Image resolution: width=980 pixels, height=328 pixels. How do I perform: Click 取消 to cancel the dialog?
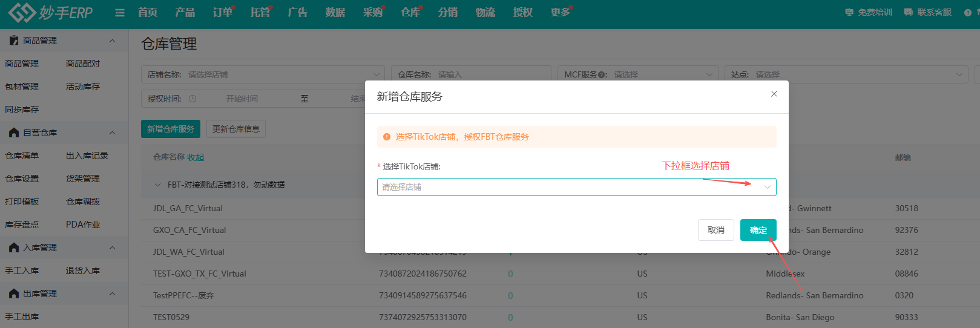click(716, 230)
